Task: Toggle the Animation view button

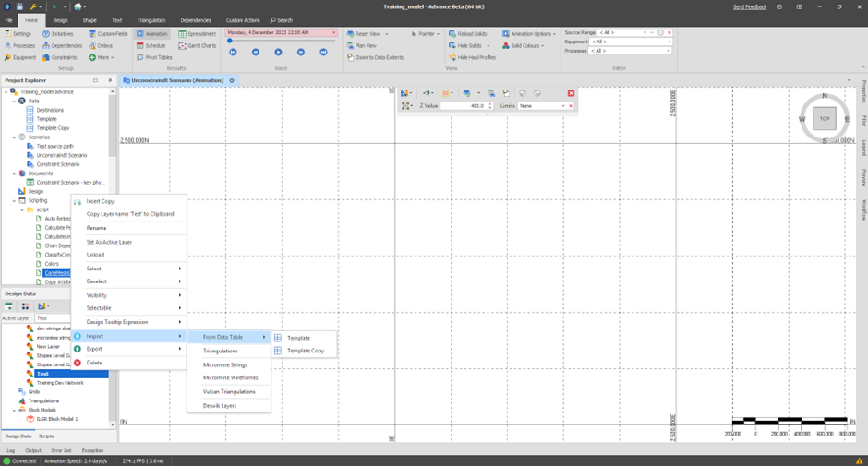Action: (x=152, y=34)
